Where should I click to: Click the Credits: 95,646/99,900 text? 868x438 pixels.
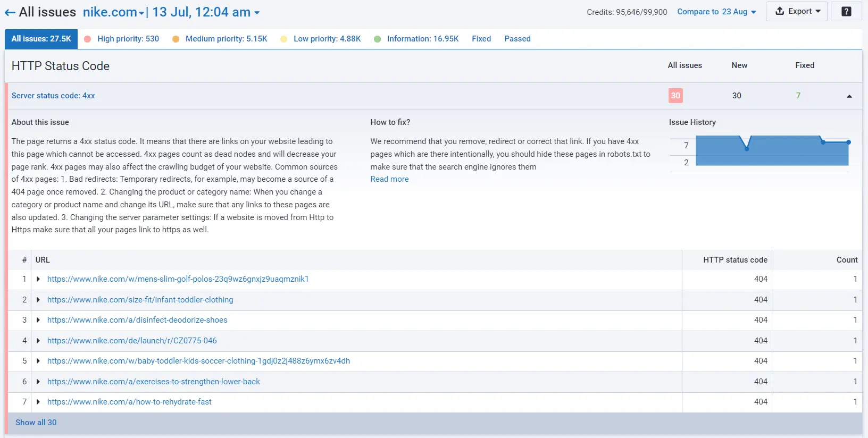[627, 12]
